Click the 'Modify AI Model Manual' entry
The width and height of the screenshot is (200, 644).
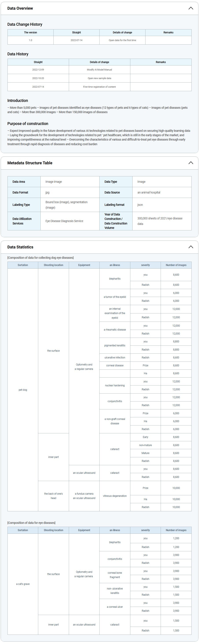click(99, 70)
